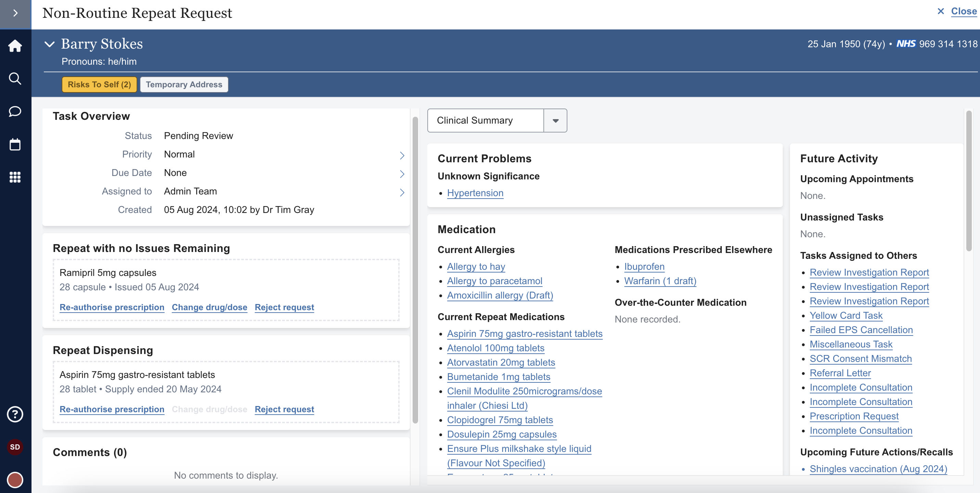The height and width of the screenshot is (493, 980).
Task: Open the Assigned to row chevron
Action: [402, 192]
